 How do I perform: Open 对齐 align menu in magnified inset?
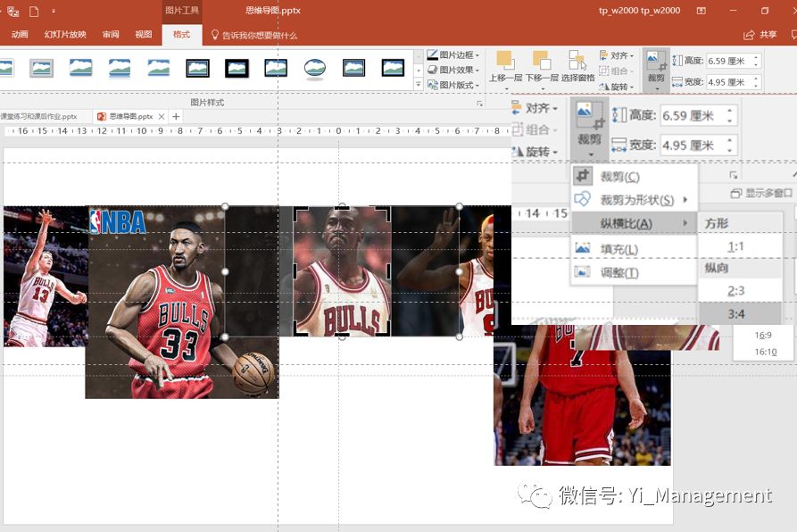pos(535,108)
